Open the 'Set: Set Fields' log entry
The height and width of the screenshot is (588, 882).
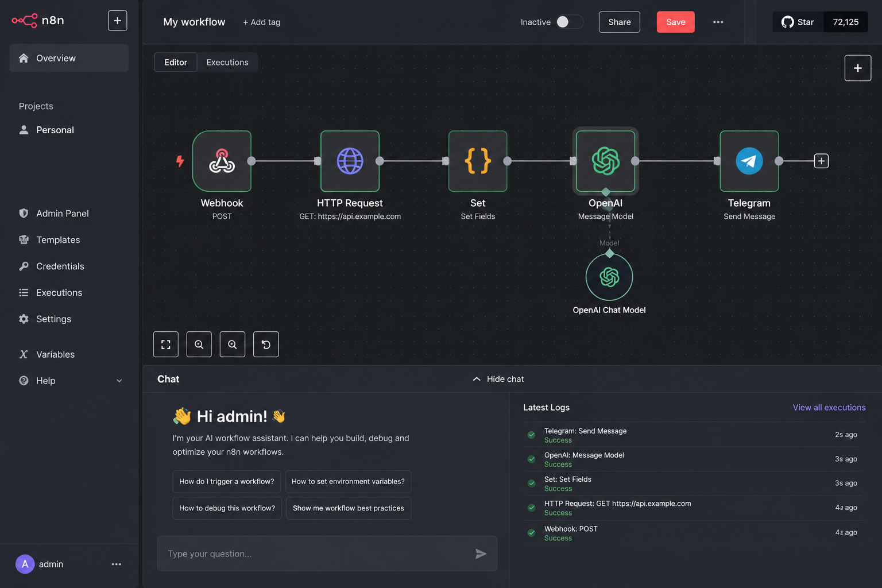pos(694,483)
